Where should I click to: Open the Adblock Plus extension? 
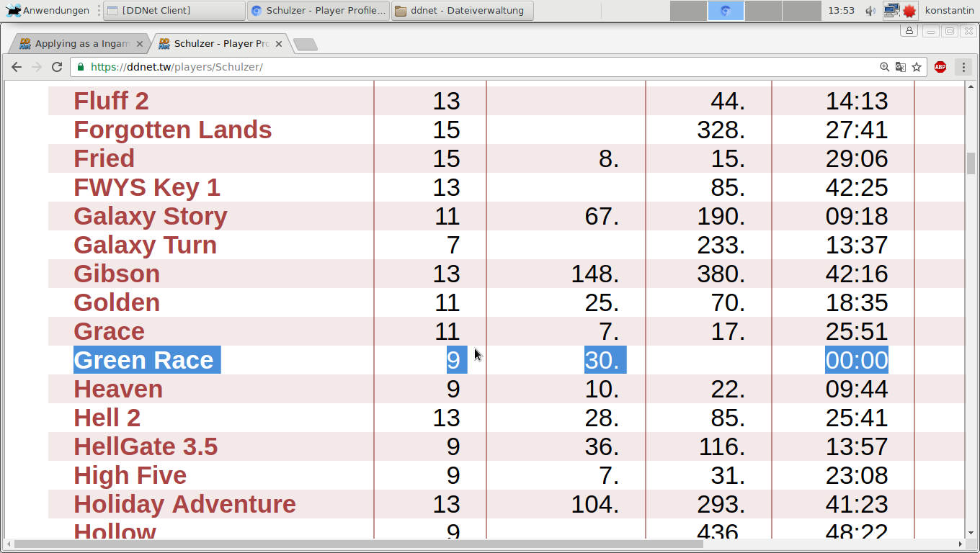pyautogui.click(x=940, y=67)
